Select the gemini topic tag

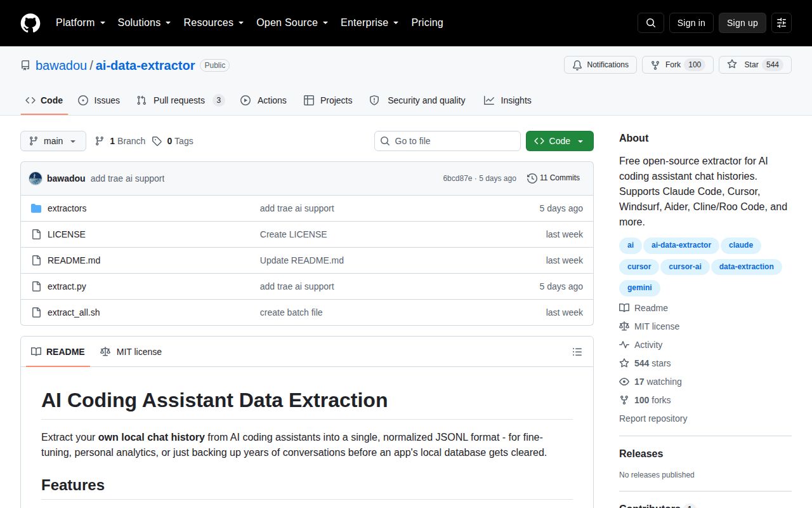point(639,288)
